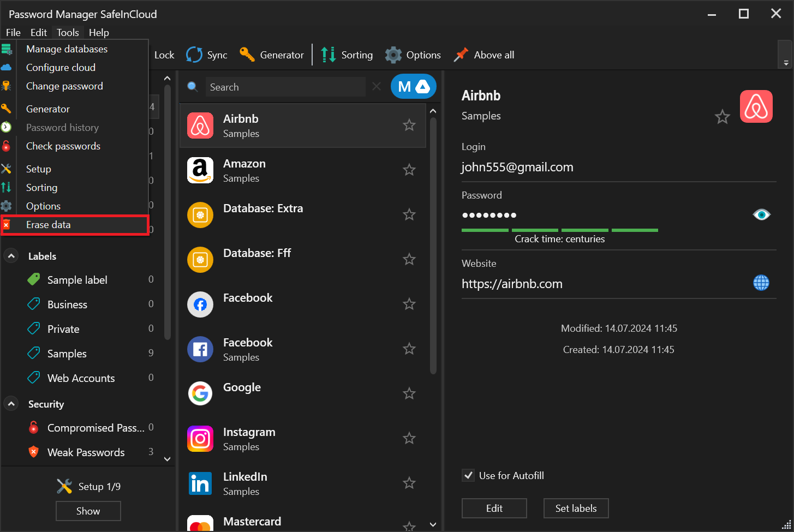Viewport: 794px width, 532px height.
Task: Open the Edit menu
Action: click(39, 32)
